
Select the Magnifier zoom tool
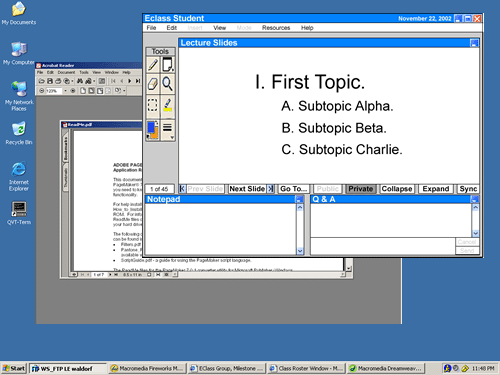168,83
